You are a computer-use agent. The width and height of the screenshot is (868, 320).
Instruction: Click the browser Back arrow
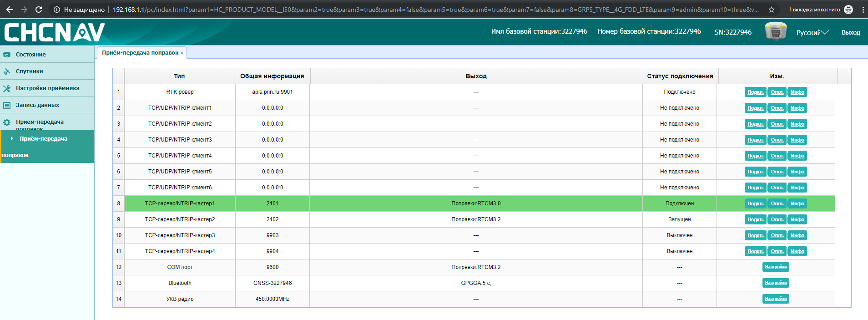click(x=9, y=10)
